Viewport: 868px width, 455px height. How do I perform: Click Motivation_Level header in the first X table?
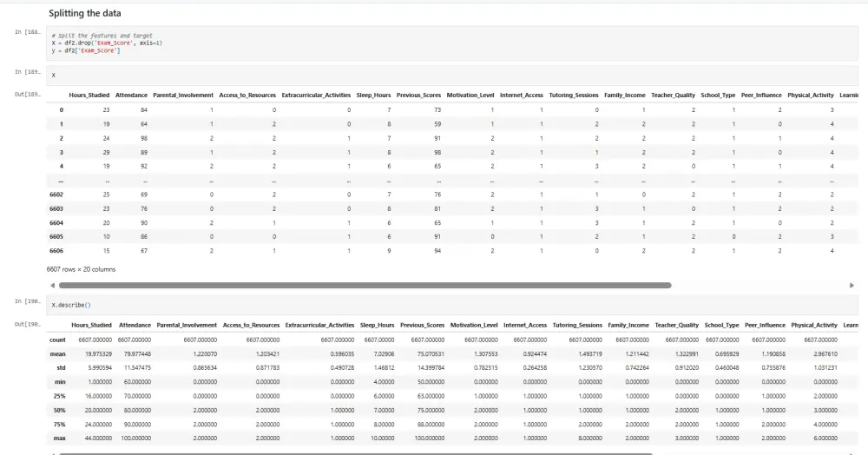tap(470, 96)
